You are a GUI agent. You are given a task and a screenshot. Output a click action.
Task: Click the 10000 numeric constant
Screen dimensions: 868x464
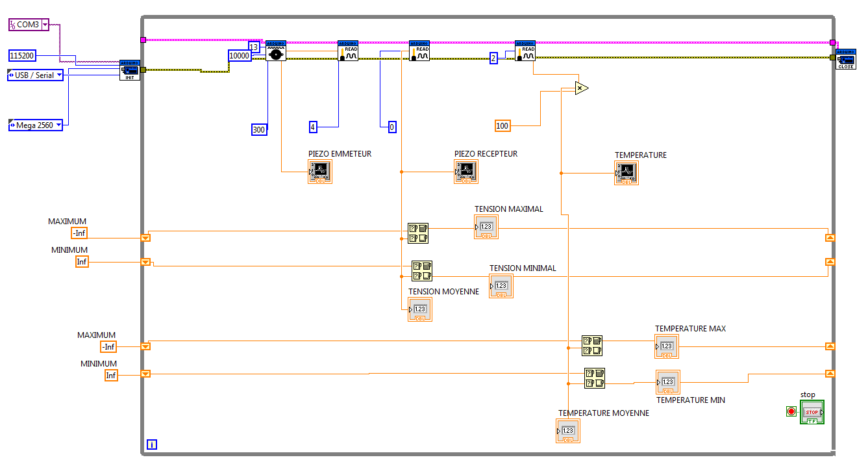[240, 56]
